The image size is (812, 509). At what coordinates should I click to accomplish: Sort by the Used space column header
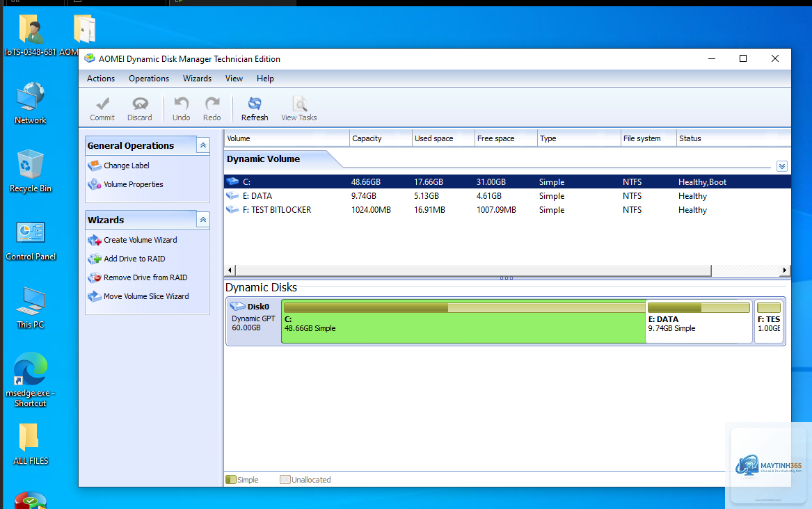tap(443, 138)
